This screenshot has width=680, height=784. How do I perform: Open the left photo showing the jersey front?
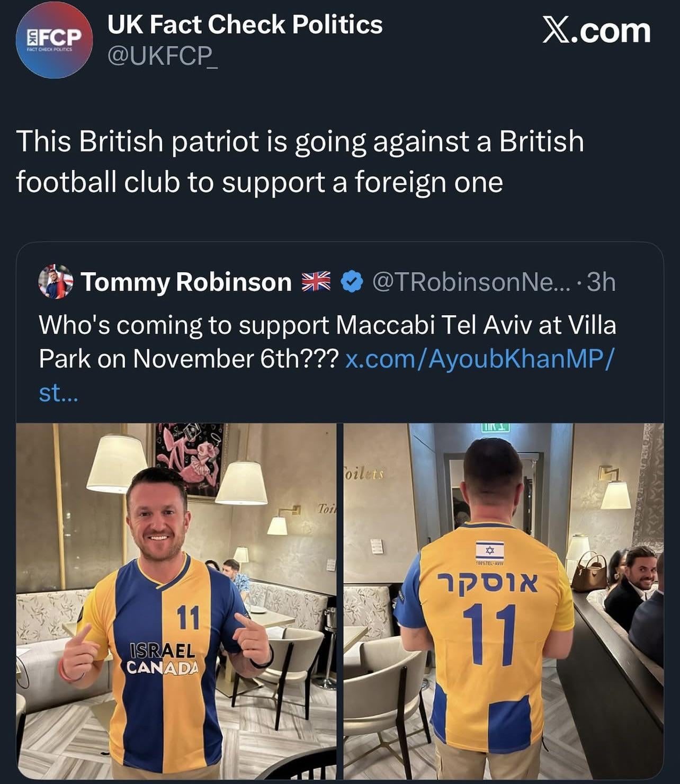click(176, 601)
